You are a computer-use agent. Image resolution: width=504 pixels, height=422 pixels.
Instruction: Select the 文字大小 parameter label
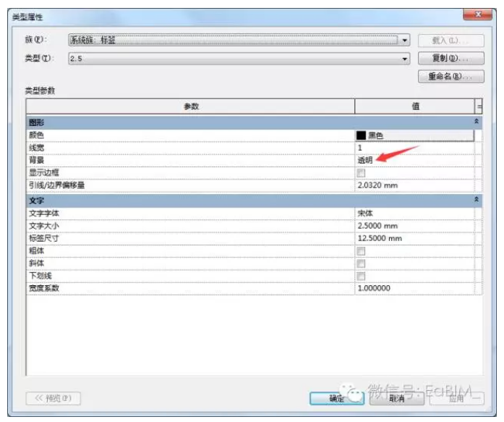(x=44, y=226)
